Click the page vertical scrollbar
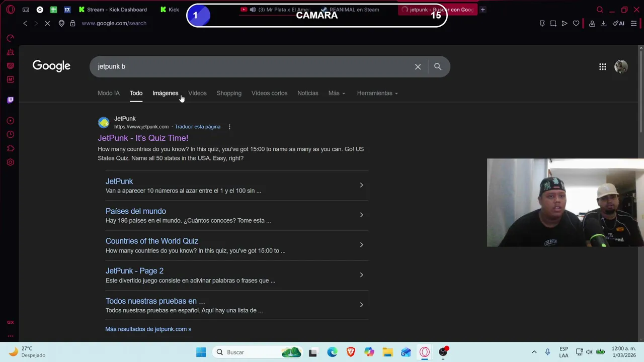 (x=640, y=90)
